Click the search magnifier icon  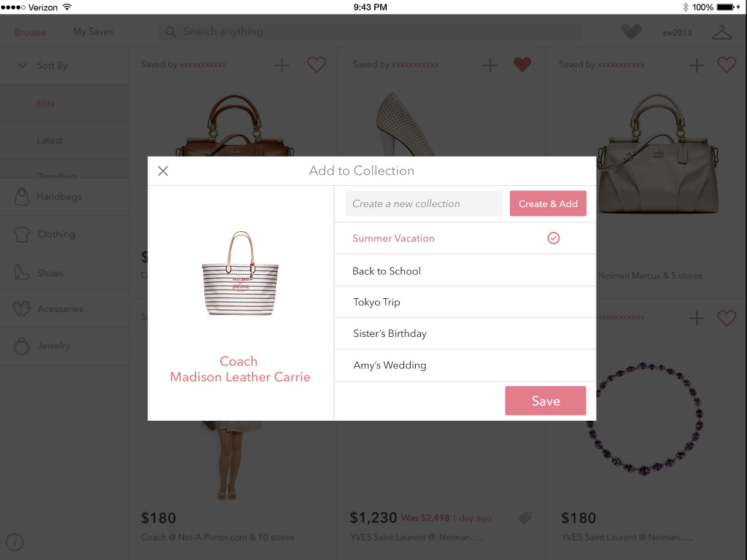click(x=171, y=32)
